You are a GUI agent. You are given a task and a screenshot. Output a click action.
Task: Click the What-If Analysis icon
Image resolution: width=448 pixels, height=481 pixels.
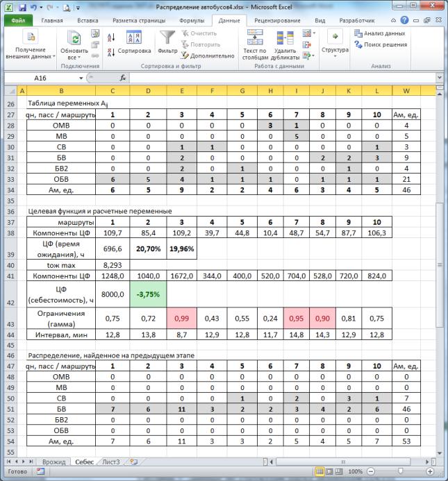(x=306, y=56)
